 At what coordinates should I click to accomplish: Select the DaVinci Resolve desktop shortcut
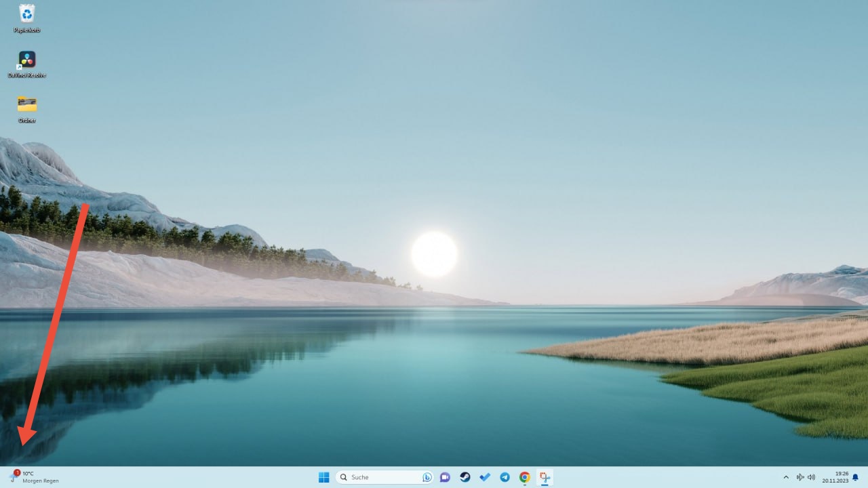[27, 64]
